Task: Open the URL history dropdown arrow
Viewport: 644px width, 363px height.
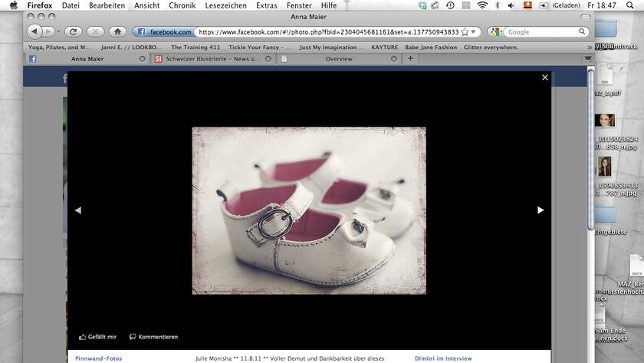Action: pos(475,32)
